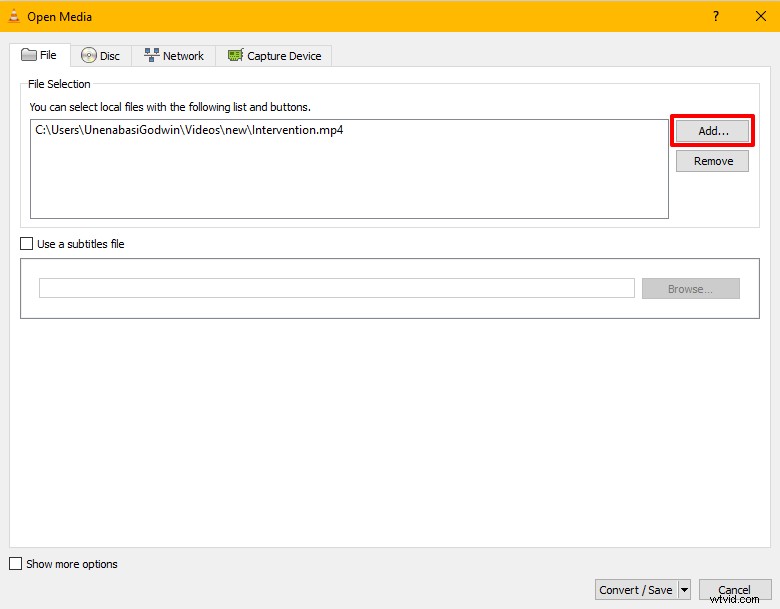Click the question mark help icon
The width and height of the screenshot is (780, 609).
tap(715, 16)
